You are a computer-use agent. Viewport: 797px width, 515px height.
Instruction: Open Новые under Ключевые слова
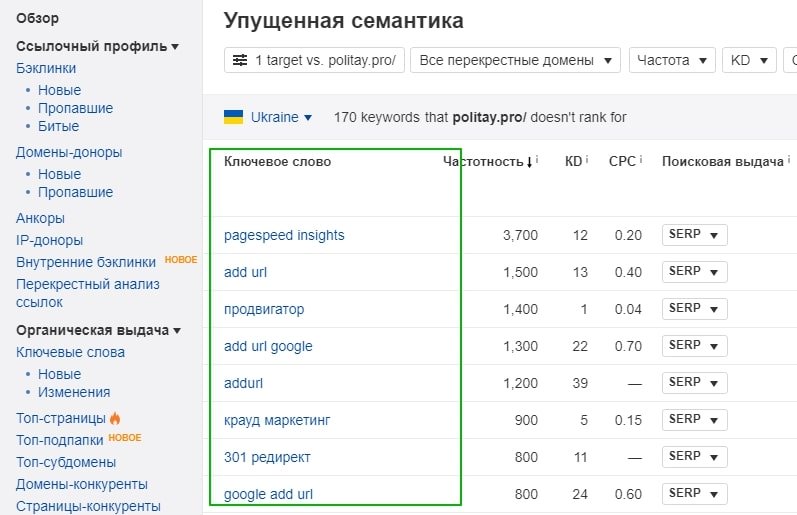coord(59,374)
